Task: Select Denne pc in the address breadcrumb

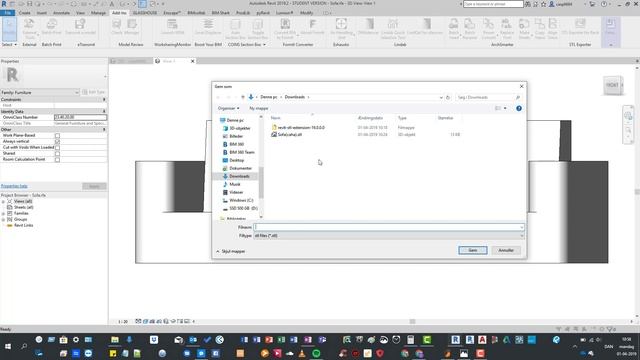Action: [x=269, y=97]
